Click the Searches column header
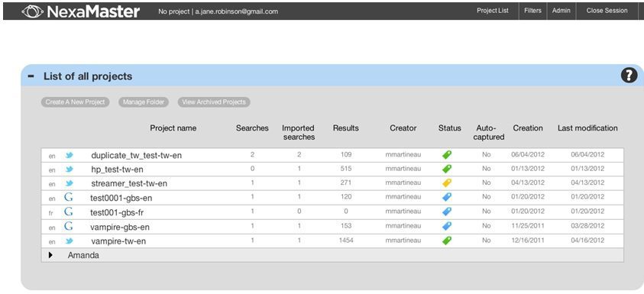This screenshot has width=644, height=294. click(x=252, y=128)
